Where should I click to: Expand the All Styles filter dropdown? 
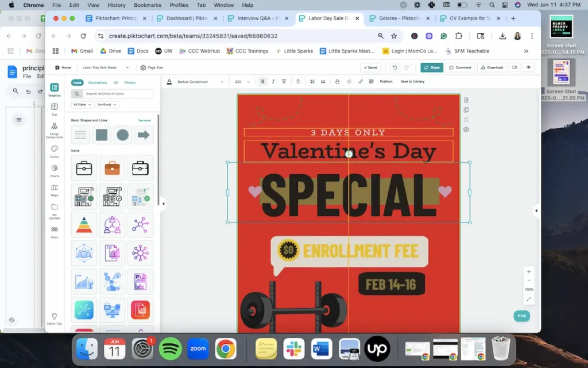(x=82, y=105)
